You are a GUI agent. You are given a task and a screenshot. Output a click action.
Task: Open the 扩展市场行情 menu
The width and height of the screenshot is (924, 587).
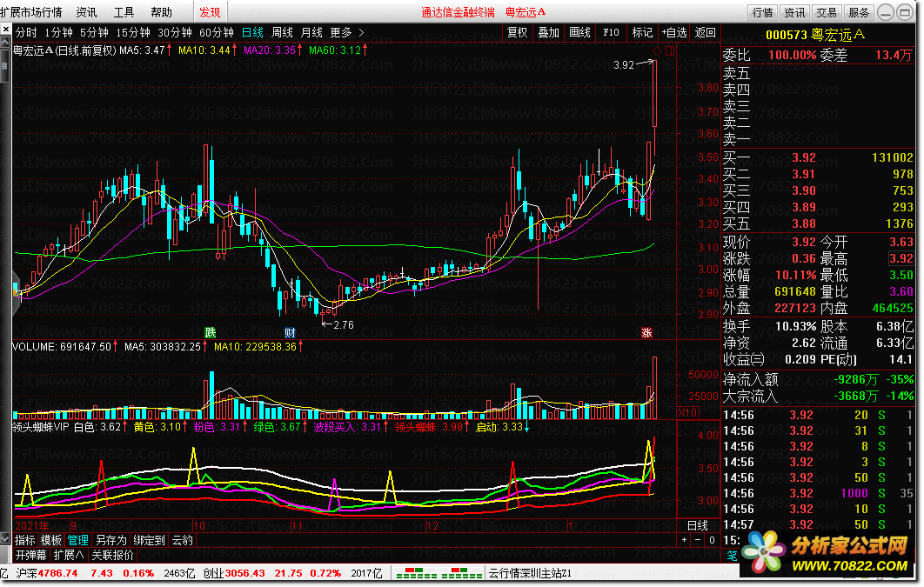click(x=32, y=12)
